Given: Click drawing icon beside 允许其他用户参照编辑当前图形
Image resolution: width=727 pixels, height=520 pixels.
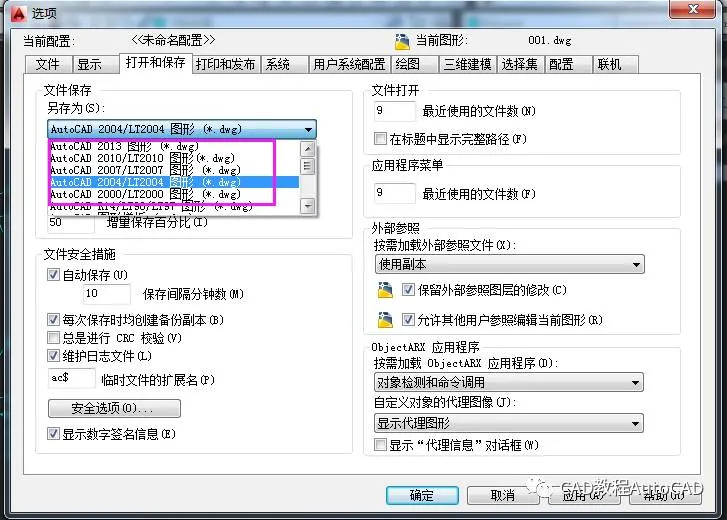Looking at the screenshot, I should tap(385, 320).
